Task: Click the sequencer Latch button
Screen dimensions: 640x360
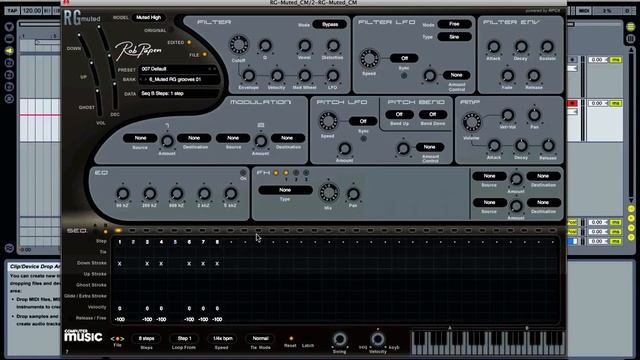Action: tap(308, 346)
